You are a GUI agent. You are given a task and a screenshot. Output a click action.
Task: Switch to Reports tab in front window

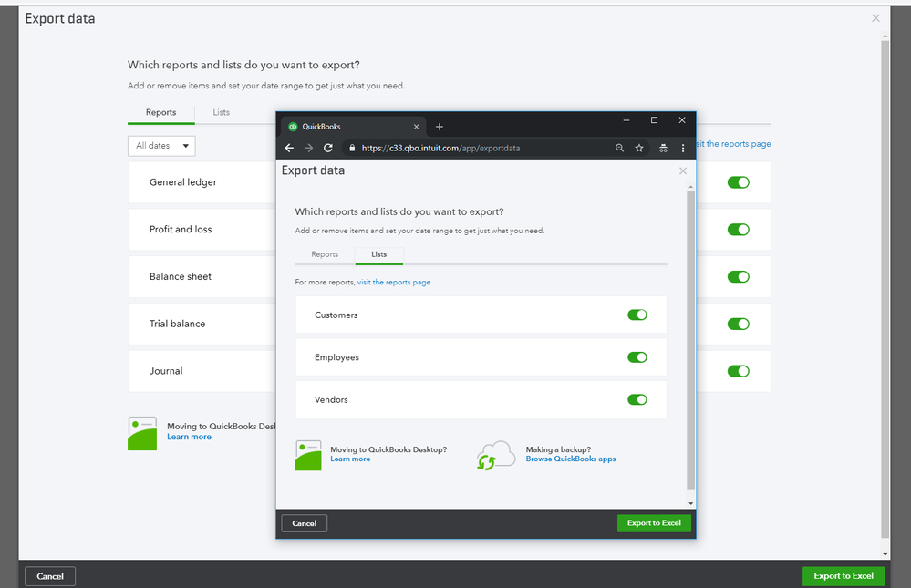click(325, 254)
